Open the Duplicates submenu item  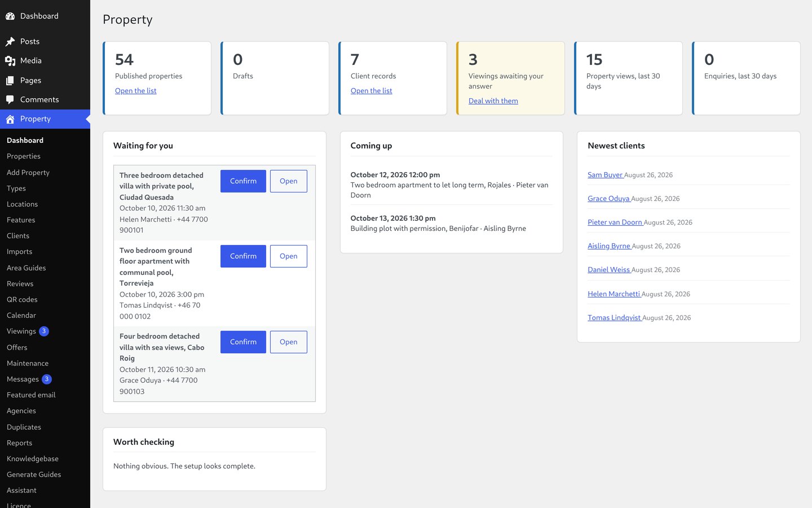(24, 427)
